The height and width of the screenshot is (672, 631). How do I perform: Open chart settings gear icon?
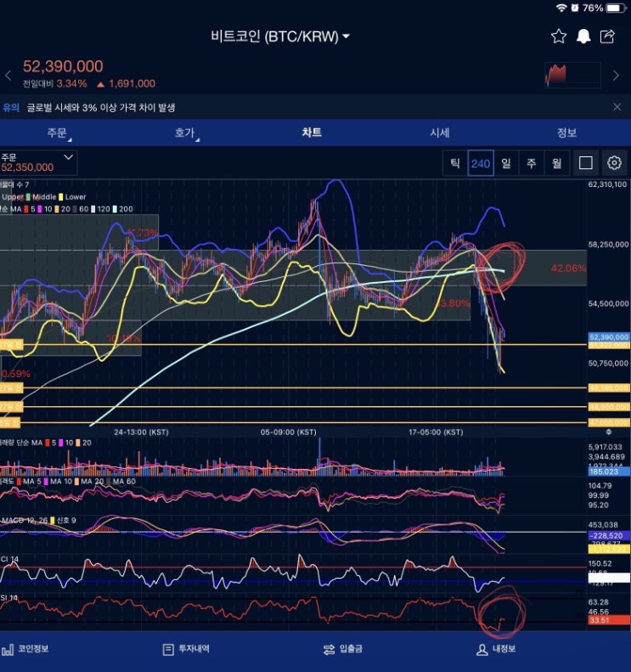614,163
